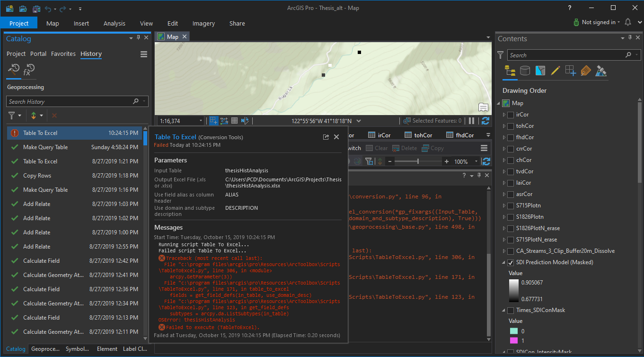
Task: Switch to raster function history icon
Action: click(x=29, y=70)
